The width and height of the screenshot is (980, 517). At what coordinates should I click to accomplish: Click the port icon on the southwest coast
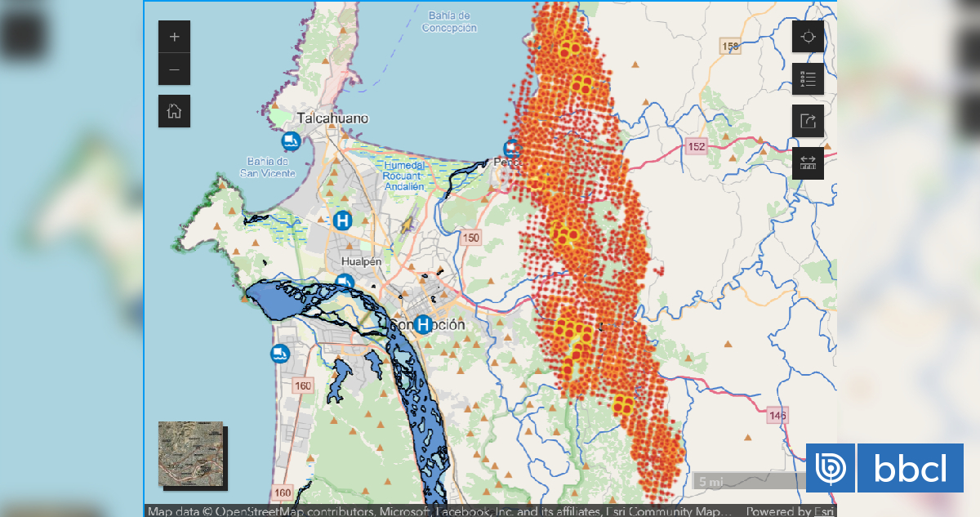coord(279,354)
